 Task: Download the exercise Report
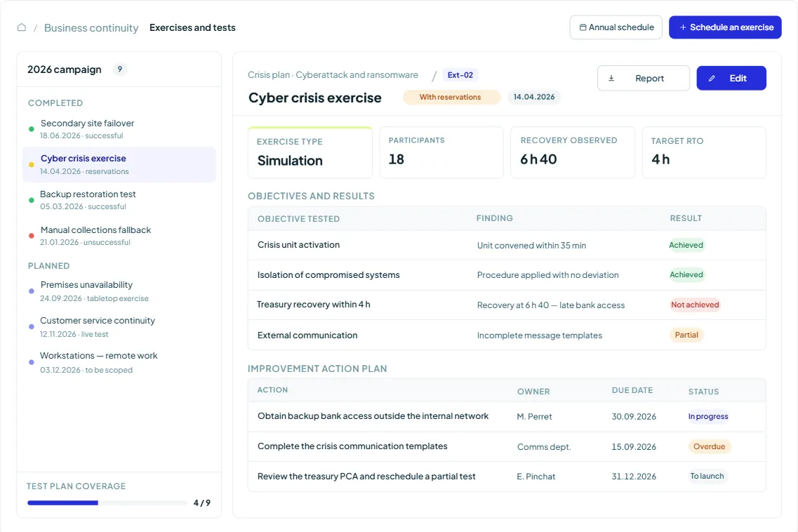[x=644, y=78]
